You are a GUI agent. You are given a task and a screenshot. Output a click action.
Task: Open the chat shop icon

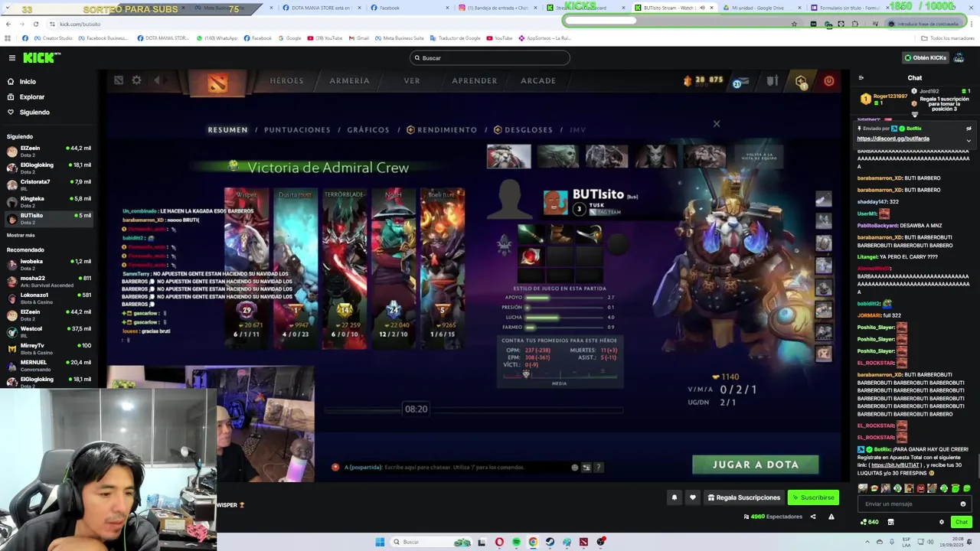tap(890, 522)
